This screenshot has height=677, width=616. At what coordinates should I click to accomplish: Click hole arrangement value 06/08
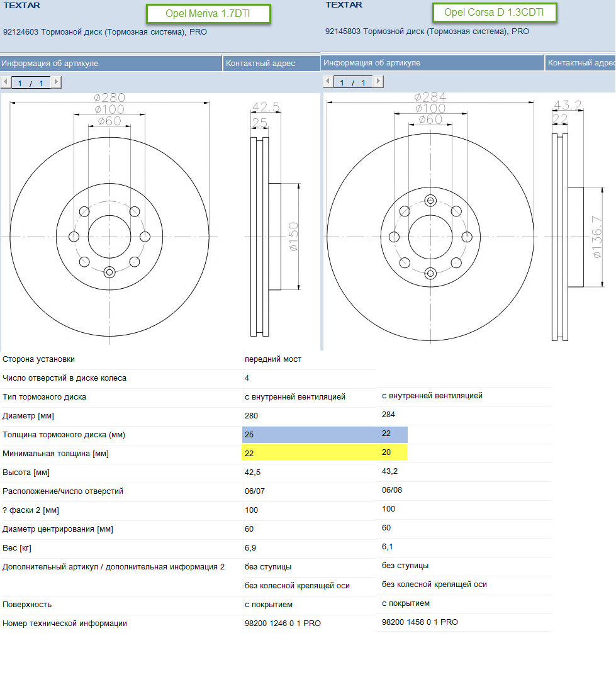pyautogui.click(x=392, y=490)
